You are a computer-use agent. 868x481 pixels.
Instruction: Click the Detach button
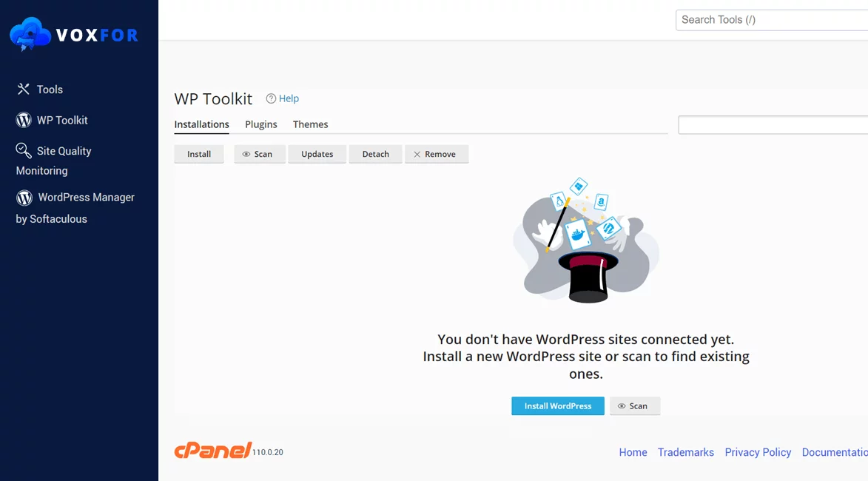click(x=375, y=155)
